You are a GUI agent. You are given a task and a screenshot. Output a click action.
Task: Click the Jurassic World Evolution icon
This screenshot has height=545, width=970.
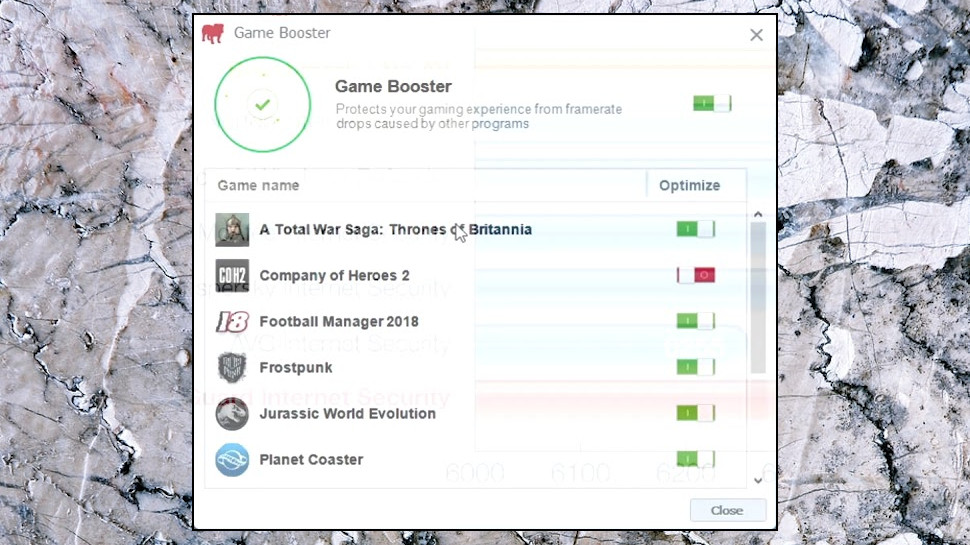pos(232,414)
